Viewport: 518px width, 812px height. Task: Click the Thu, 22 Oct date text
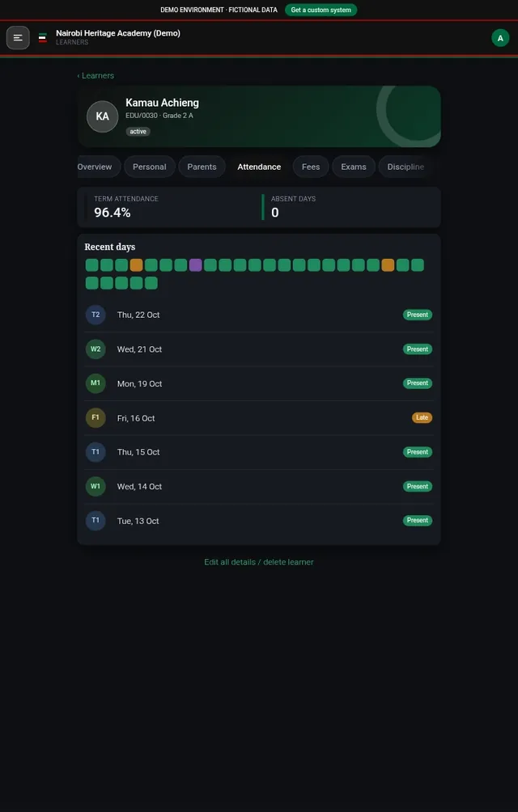click(138, 315)
